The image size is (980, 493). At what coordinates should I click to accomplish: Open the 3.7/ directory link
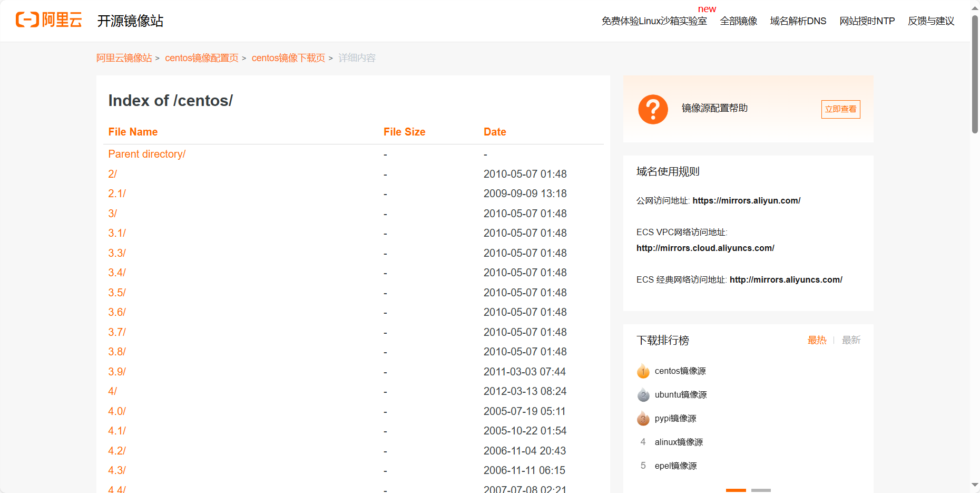point(117,332)
